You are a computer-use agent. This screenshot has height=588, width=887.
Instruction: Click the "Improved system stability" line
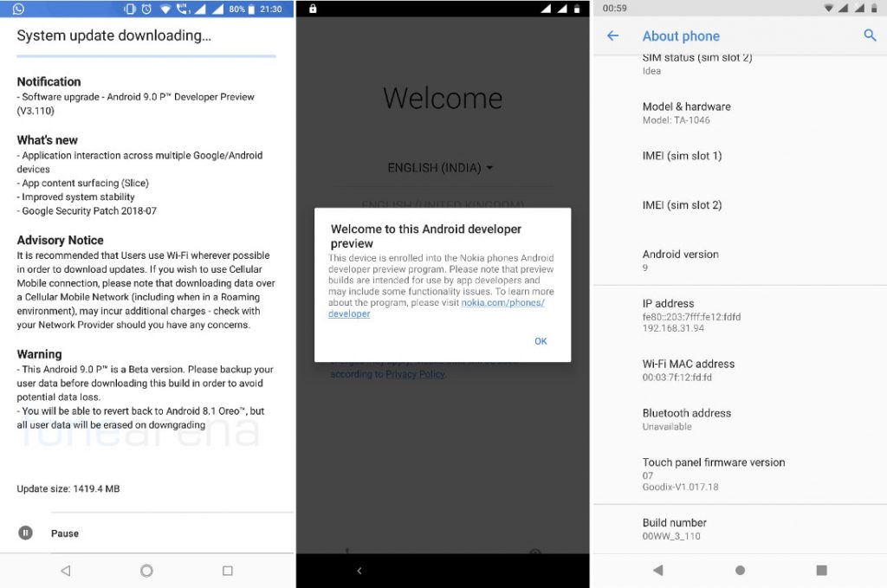coord(76,197)
